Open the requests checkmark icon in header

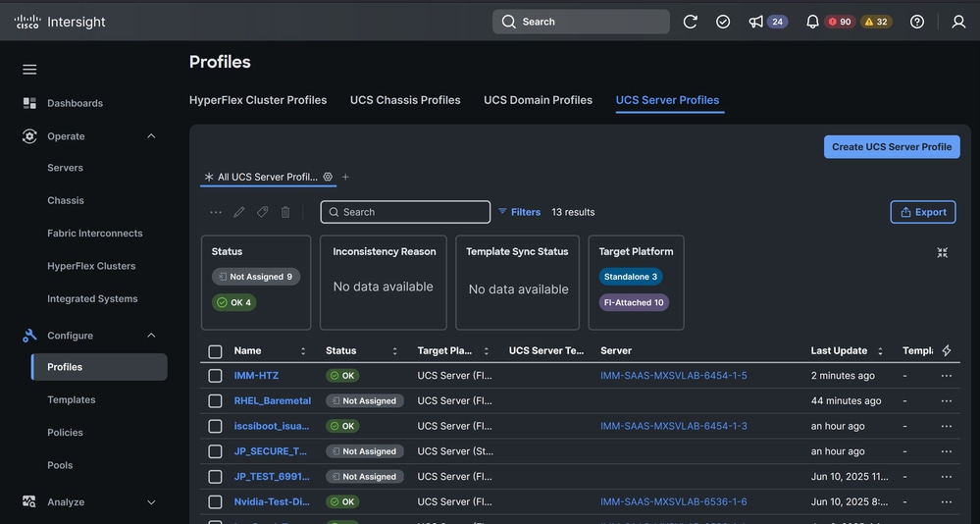[723, 22]
